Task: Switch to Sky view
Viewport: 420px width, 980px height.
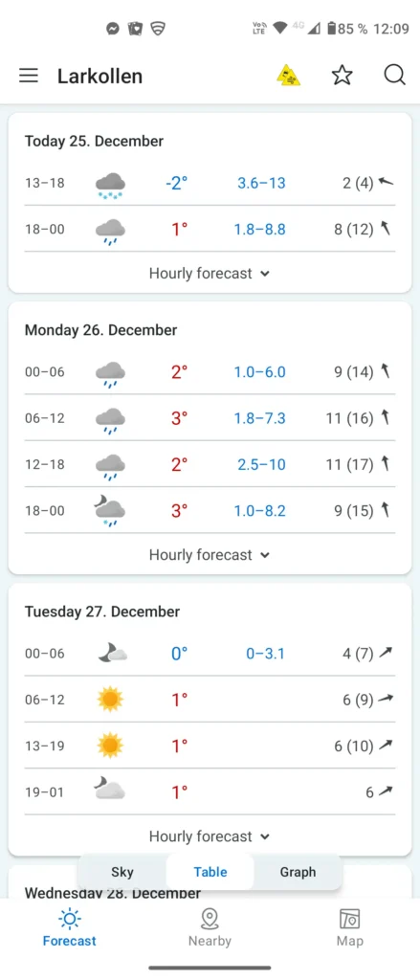Action: tap(122, 872)
